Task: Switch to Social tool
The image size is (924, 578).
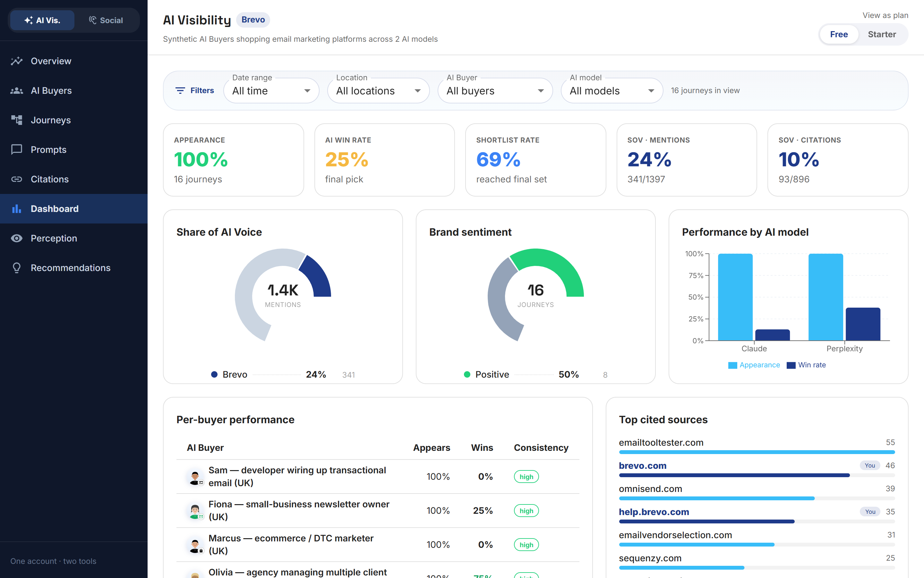Action: (106, 20)
